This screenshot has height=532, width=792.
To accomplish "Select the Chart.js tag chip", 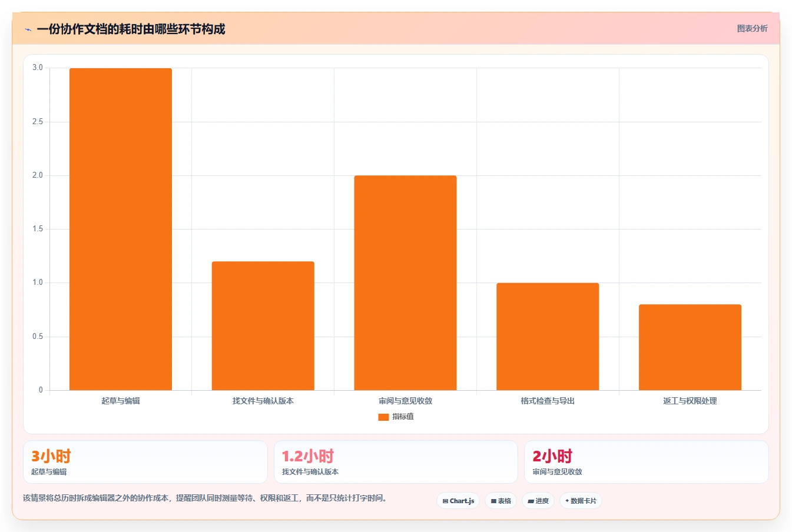I will 458,501.
